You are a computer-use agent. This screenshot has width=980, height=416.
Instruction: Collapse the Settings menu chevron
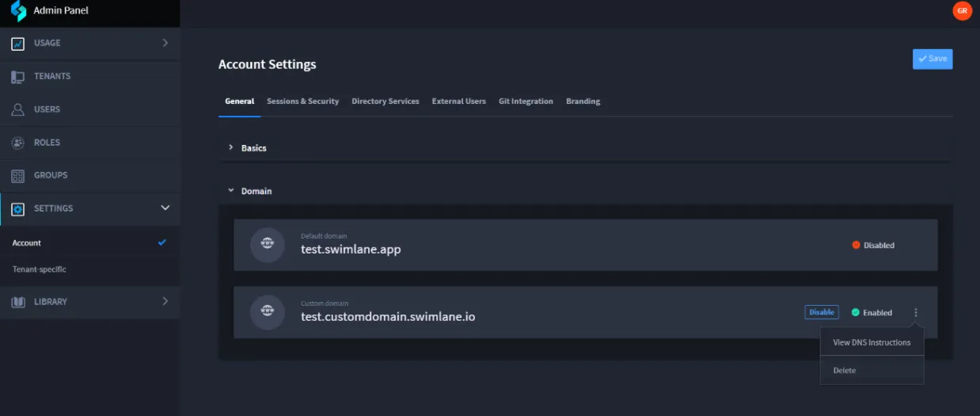tap(165, 208)
